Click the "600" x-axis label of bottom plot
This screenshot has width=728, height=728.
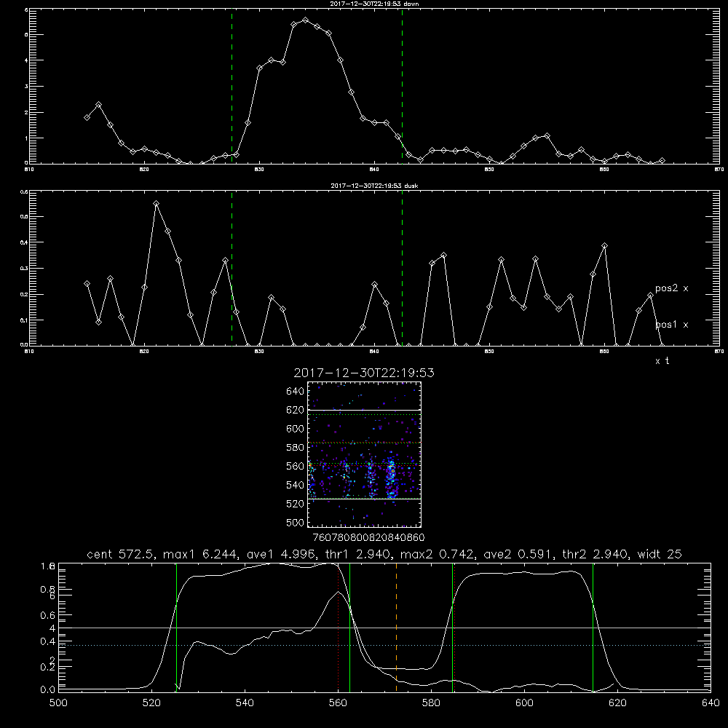(x=524, y=703)
